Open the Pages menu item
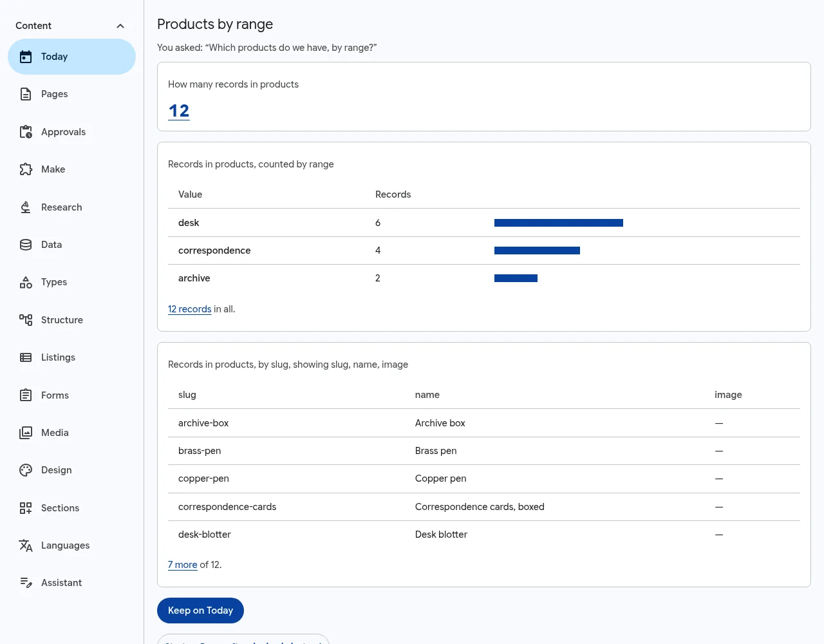This screenshot has height=644, width=824. pyautogui.click(x=71, y=94)
